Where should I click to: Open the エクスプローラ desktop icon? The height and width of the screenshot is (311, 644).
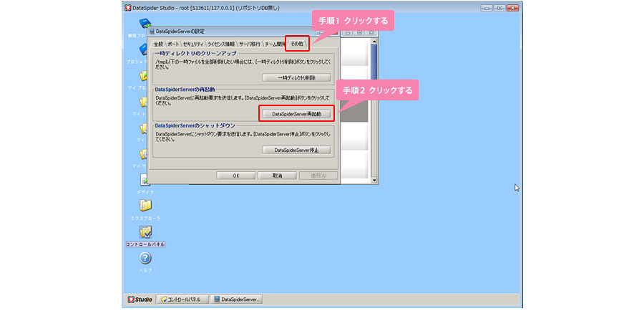pos(145,206)
